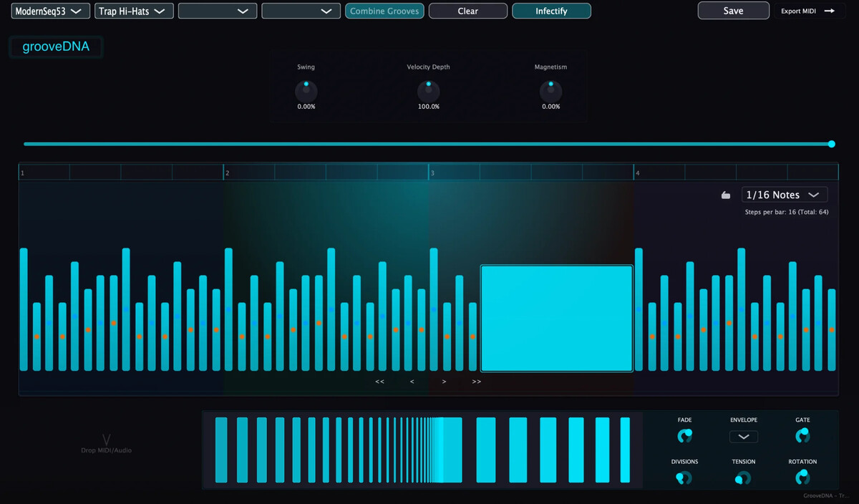Click the highlighted step block in bar three
Viewport: 859px width, 504px height.
557,318
